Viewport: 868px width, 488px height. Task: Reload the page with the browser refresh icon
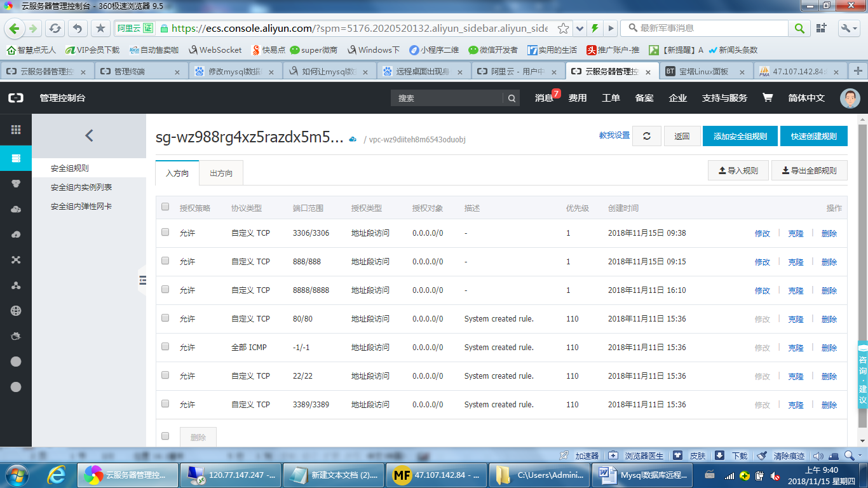(55, 28)
